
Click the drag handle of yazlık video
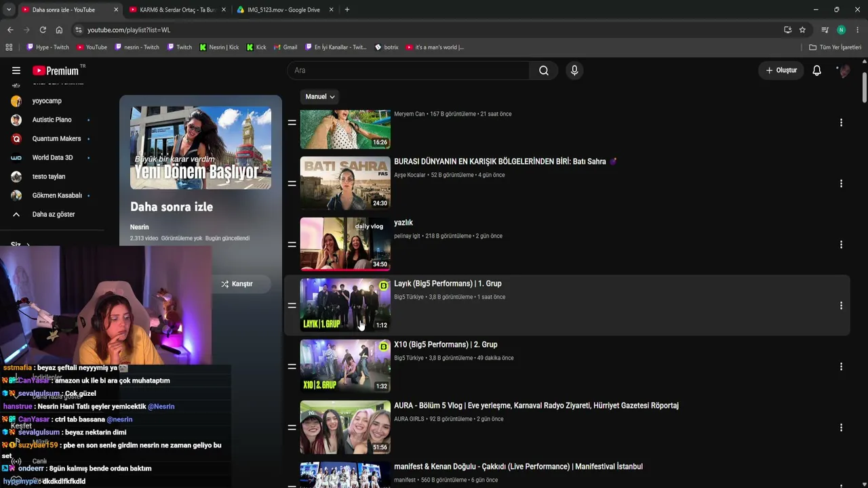click(x=292, y=245)
